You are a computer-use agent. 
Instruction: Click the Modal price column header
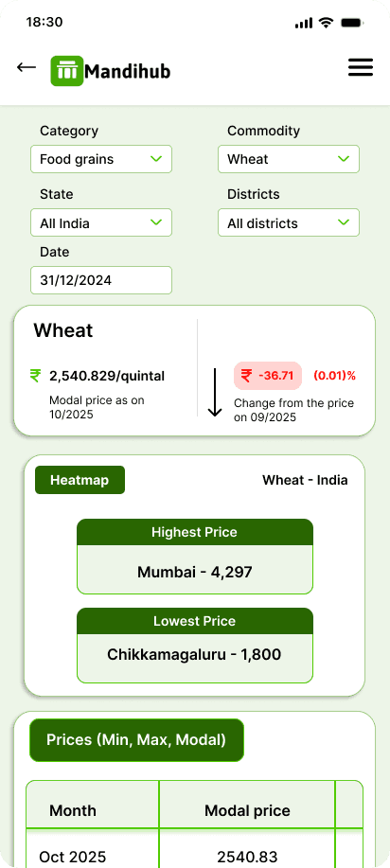[x=248, y=810]
